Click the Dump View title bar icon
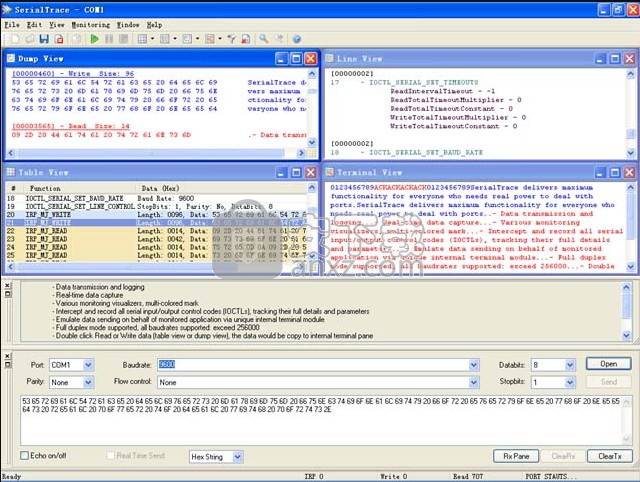This screenshot has height=482, width=640. coord(11,58)
